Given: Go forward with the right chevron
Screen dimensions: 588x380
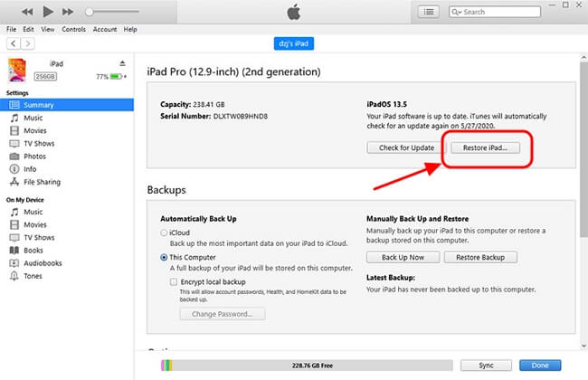Looking at the screenshot, I should 27,44.
